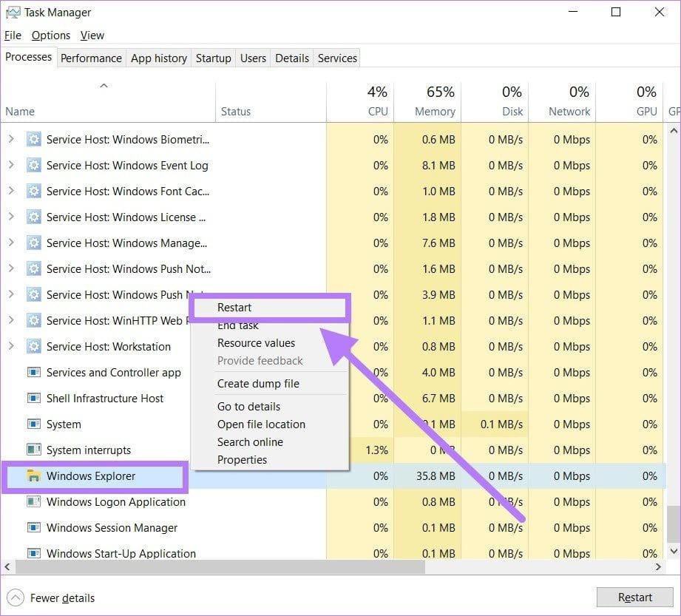Click the Task Manager title bar icon

point(13,13)
